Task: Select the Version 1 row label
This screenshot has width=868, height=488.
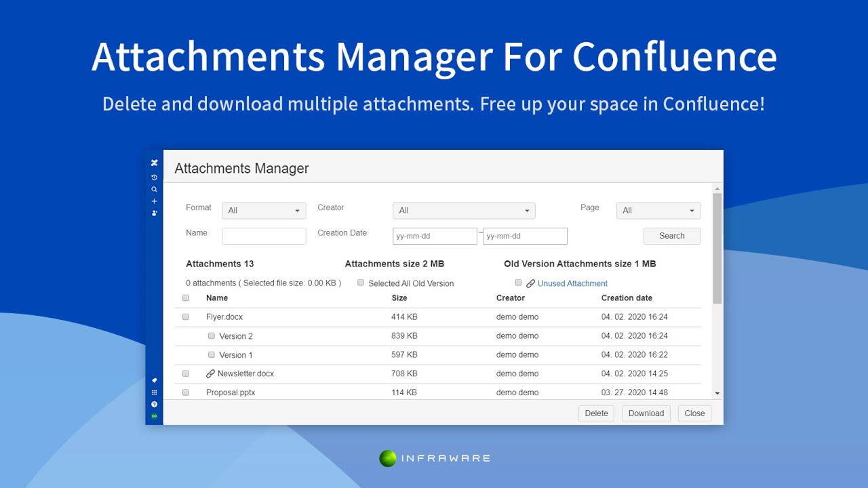Action: click(236, 355)
